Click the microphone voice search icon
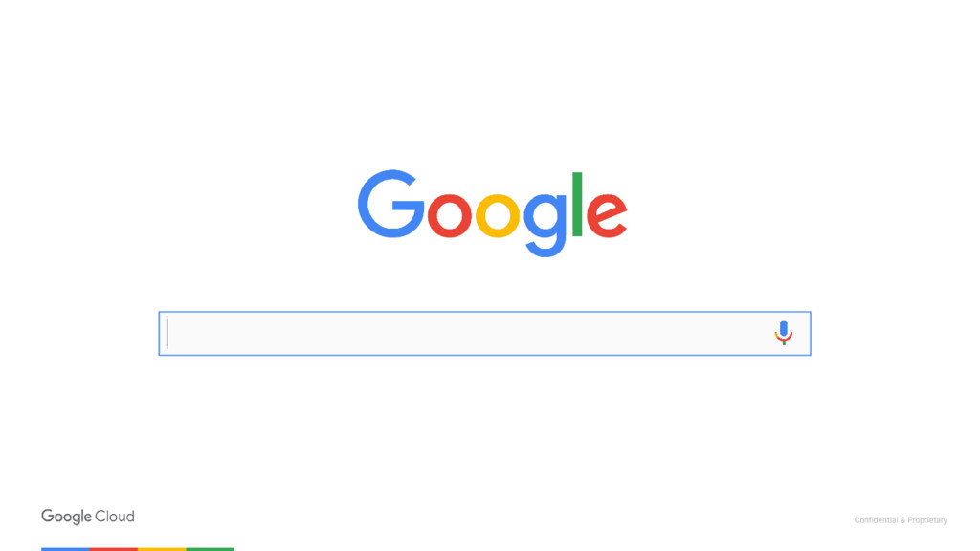980x551 pixels. point(783,333)
